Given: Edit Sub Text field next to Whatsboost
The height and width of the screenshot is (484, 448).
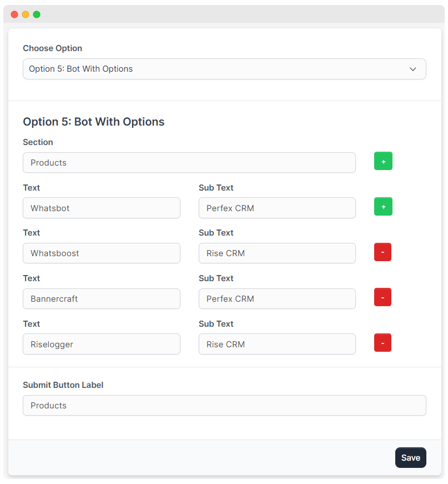Looking at the screenshot, I should point(277,253).
